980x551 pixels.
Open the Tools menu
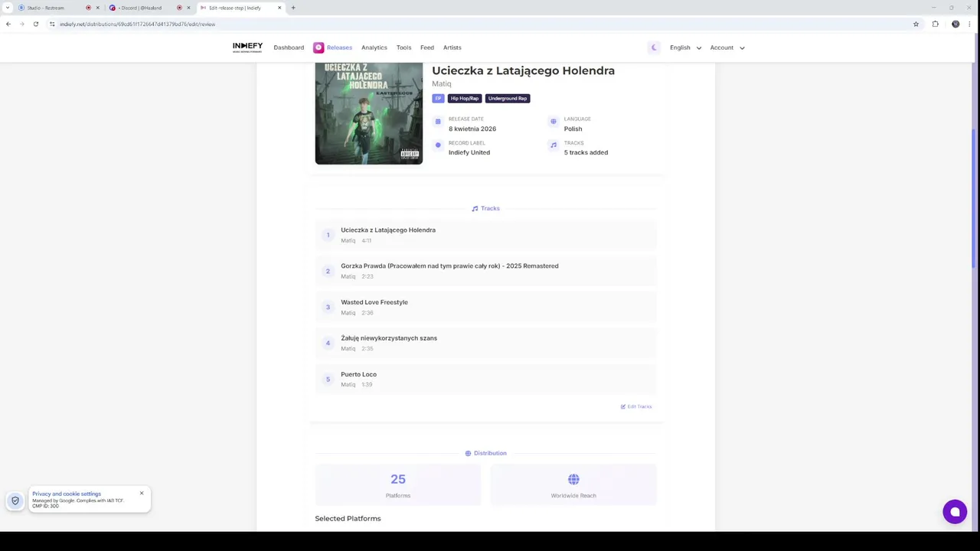tap(403, 47)
